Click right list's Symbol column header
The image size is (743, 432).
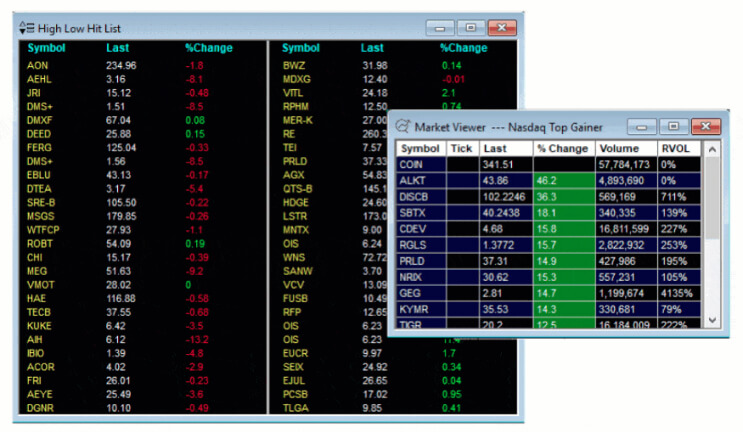click(300, 48)
